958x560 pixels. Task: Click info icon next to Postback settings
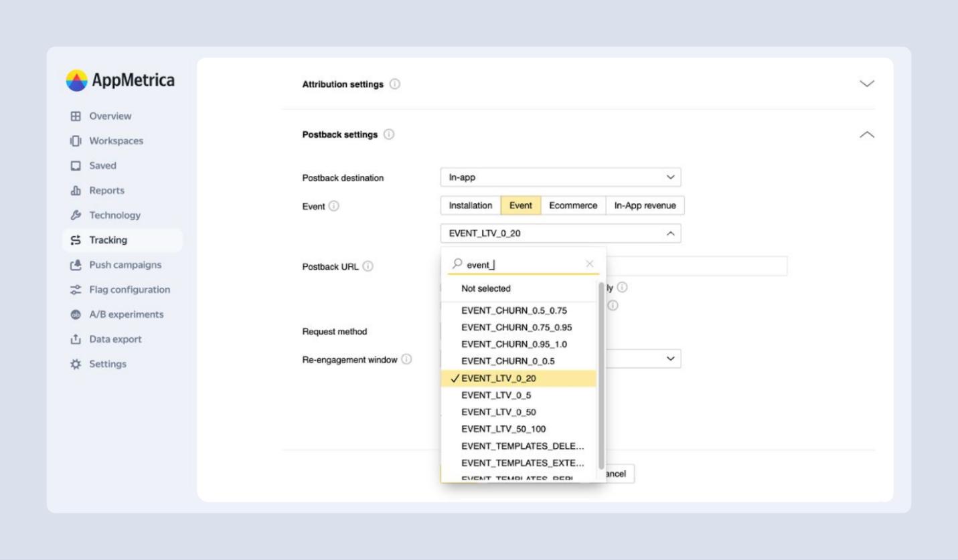pyautogui.click(x=389, y=134)
